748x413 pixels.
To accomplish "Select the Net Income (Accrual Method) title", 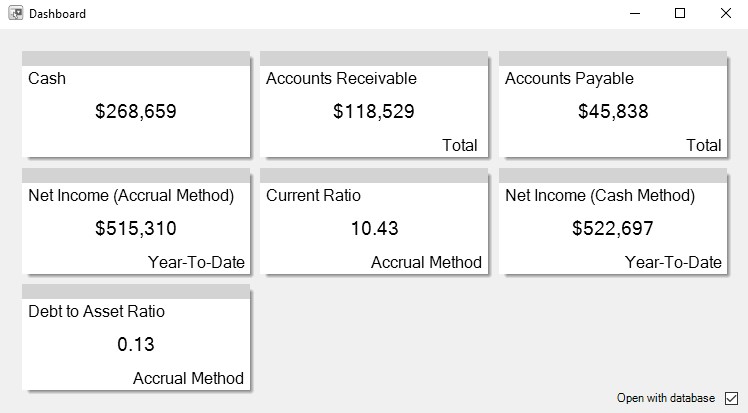I will coord(131,195).
